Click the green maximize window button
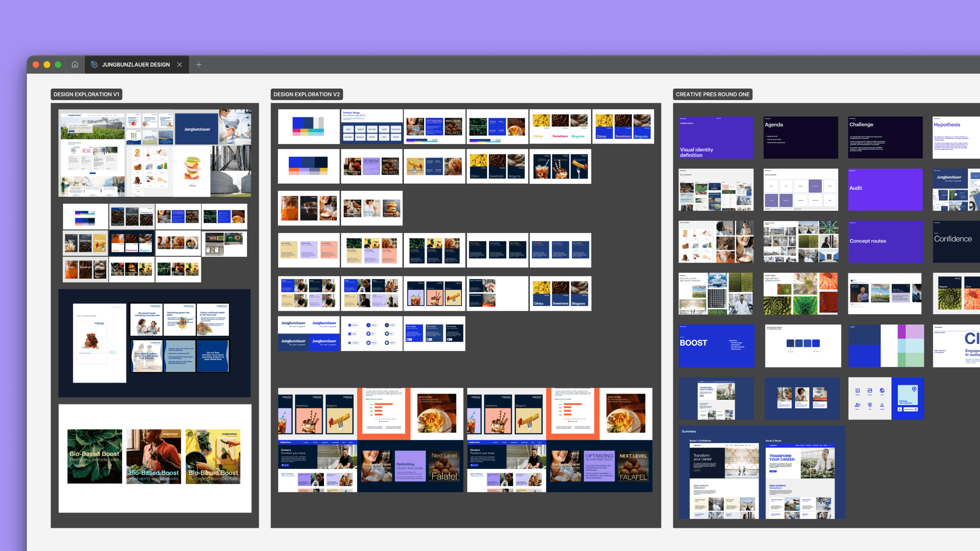 pyautogui.click(x=58, y=65)
